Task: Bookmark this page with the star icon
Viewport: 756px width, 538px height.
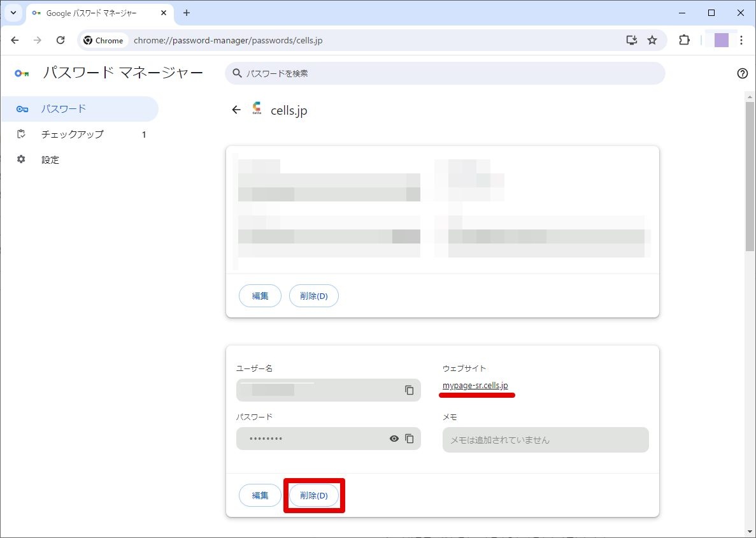Action: 652,40
